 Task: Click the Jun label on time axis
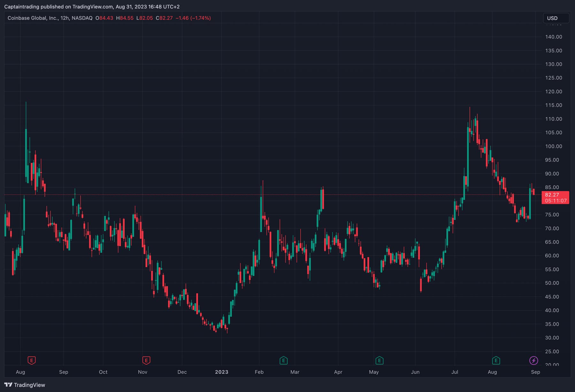coord(415,372)
